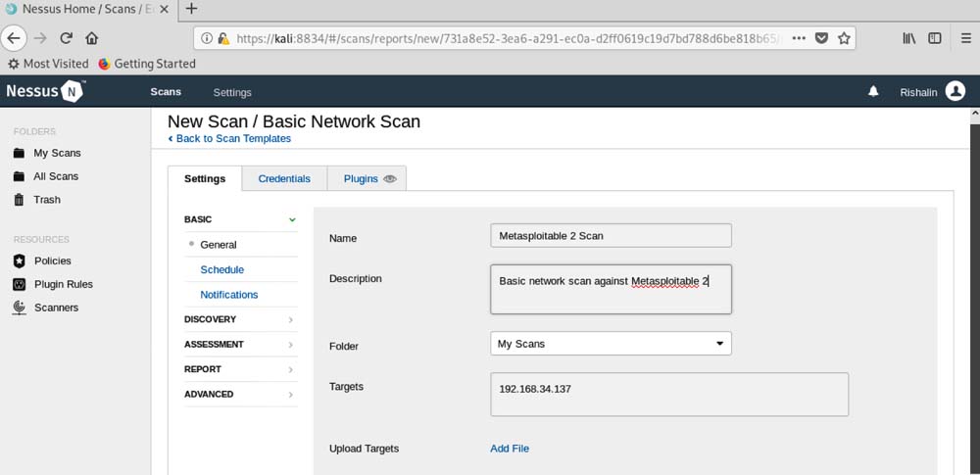Expand the DISCOVERY settings section
The height and width of the screenshot is (475, 980).
tap(240, 319)
